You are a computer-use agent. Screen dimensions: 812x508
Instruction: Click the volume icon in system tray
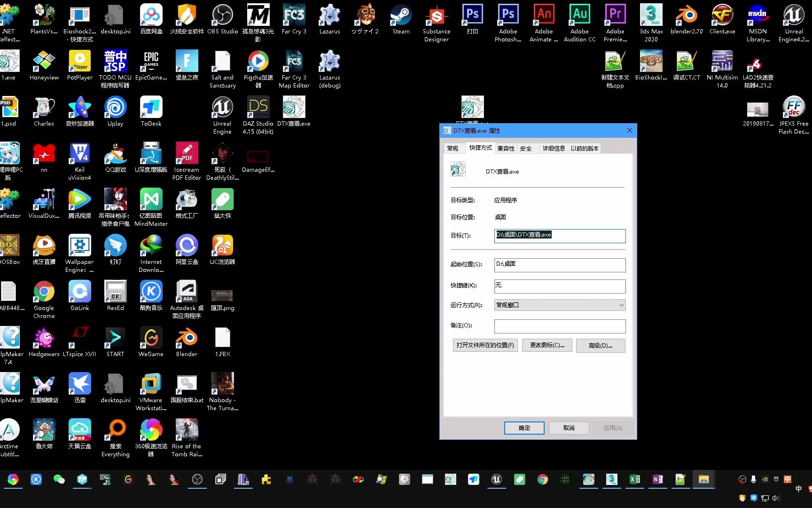pyautogui.click(x=776, y=498)
